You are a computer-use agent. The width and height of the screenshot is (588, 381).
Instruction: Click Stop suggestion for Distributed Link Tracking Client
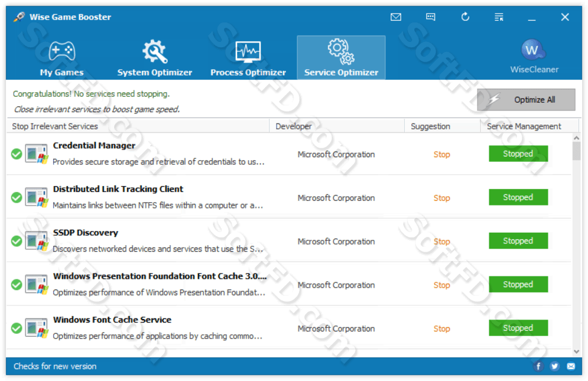point(442,198)
